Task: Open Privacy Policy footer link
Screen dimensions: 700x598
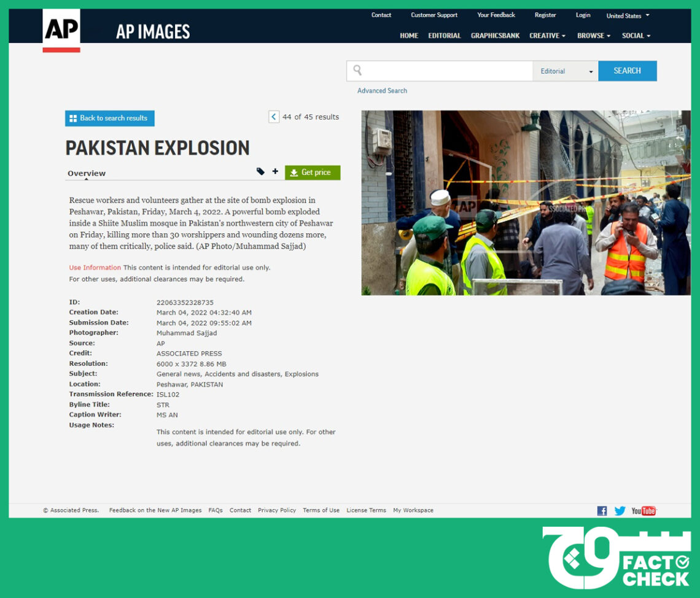Action: [x=277, y=510]
